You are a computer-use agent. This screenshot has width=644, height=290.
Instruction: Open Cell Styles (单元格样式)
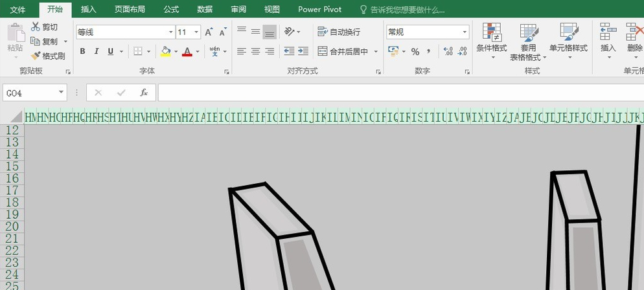(568, 41)
